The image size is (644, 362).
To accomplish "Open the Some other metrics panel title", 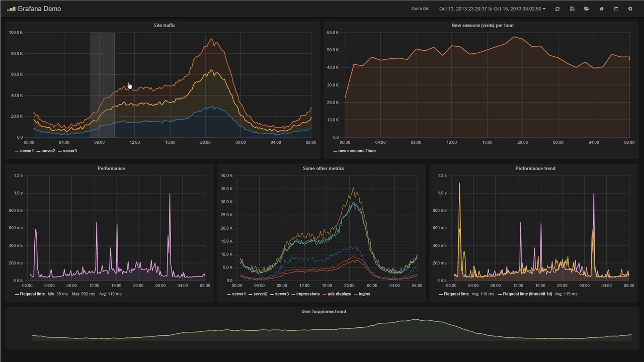I will (323, 168).
